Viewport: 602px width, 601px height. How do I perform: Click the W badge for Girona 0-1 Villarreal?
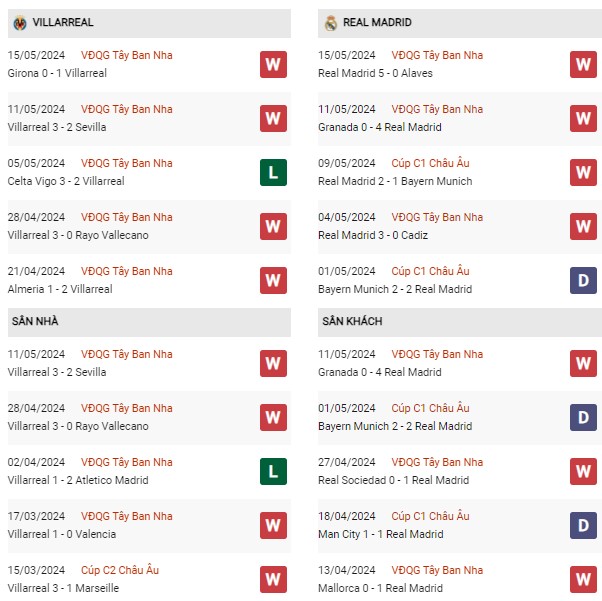[x=273, y=65]
